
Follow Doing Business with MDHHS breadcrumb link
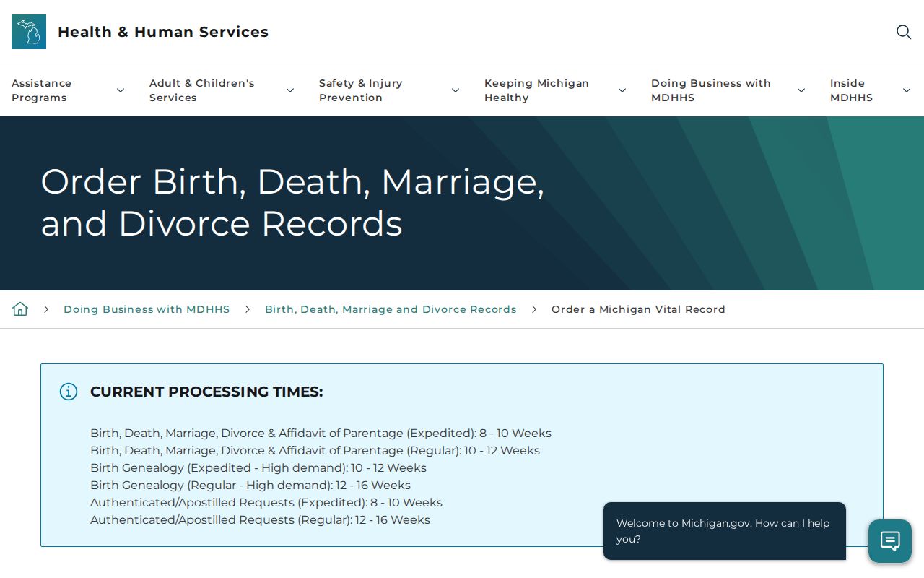point(147,309)
